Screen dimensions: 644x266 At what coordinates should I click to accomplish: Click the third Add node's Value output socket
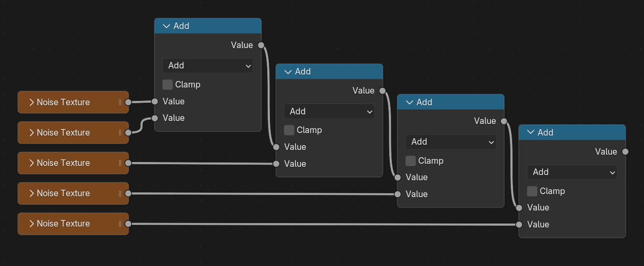point(504,121)
